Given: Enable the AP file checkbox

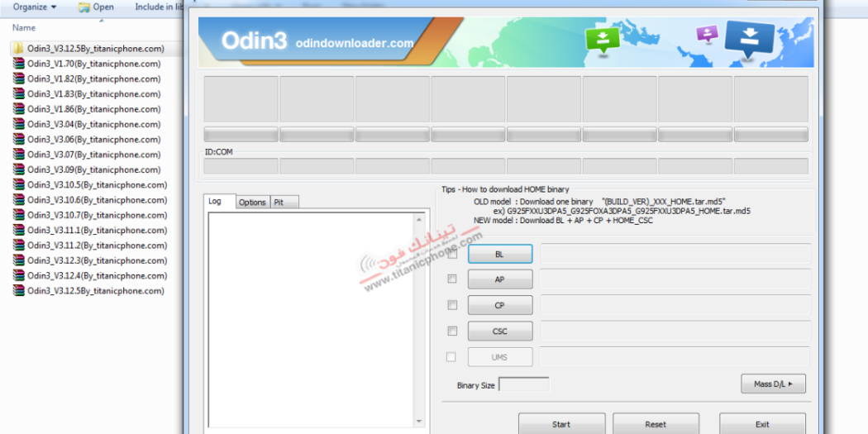Looking at the screenshot, I should pyautogui.click(x=452, y=279).
